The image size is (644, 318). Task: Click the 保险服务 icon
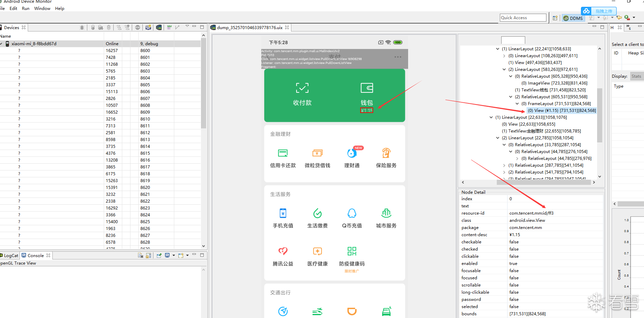tap(386, 153)
